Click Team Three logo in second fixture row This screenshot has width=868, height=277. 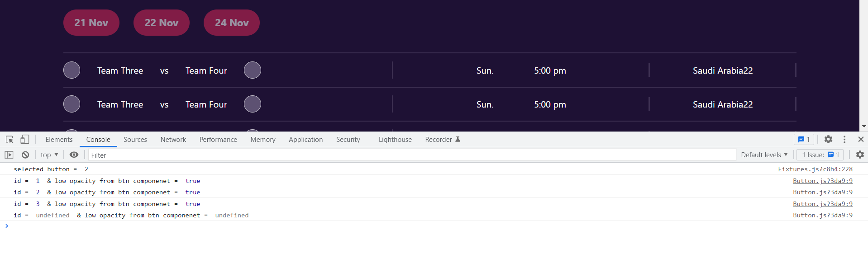(72, 104)
